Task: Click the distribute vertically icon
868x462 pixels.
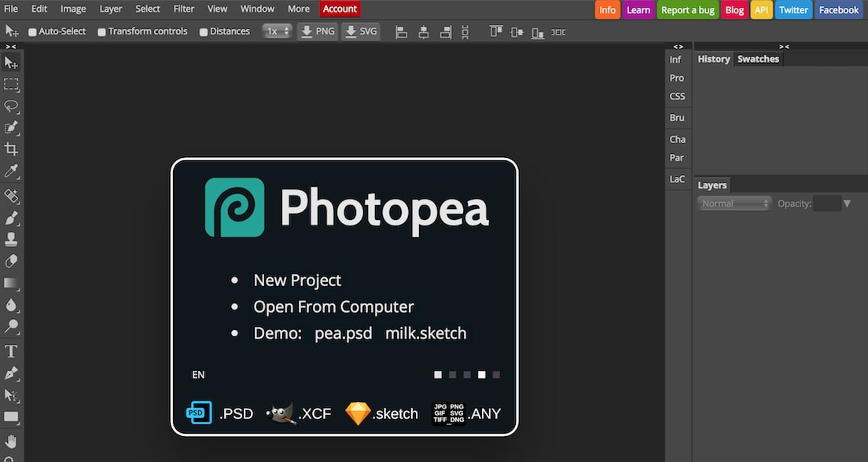Action: coord(465,32)
